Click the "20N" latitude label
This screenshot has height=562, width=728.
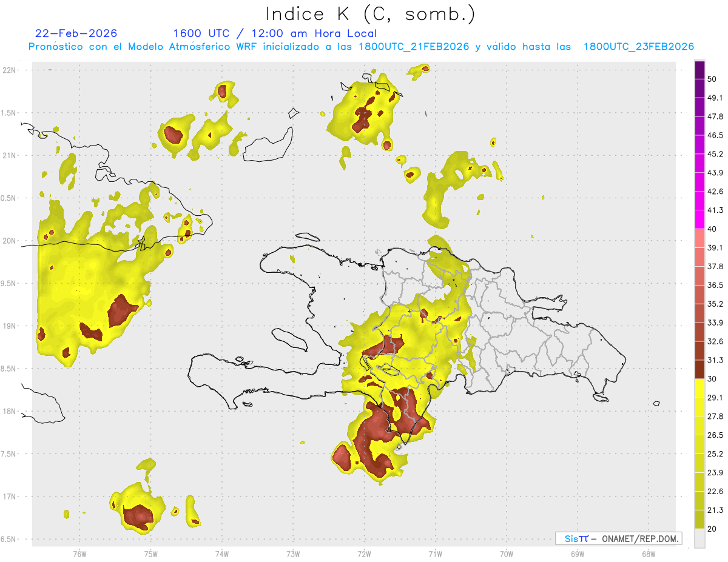click(8, 241)
